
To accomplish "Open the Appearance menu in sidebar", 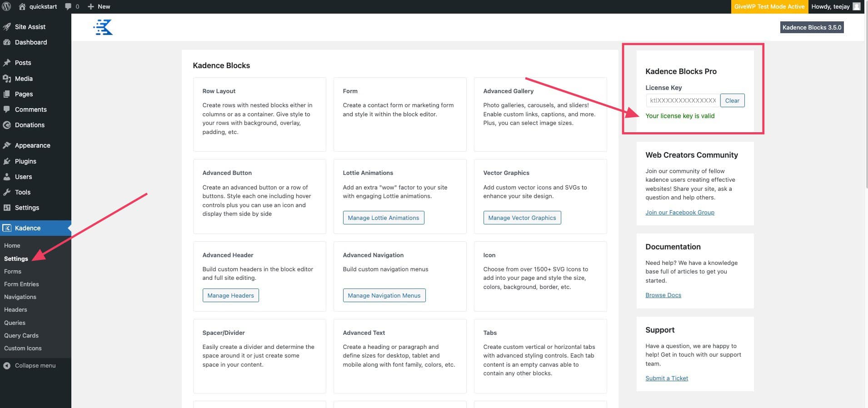I will click(32, 145).
